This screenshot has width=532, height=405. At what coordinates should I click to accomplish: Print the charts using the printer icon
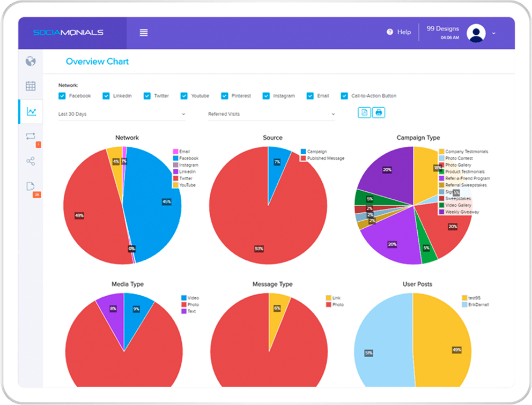379,112
